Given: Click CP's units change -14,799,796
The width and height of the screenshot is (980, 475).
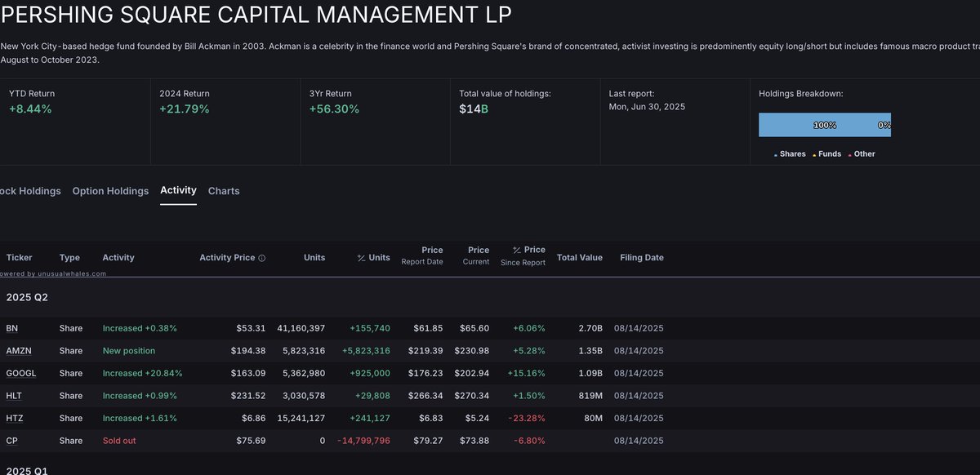Looking at the screenshot, I should (365, 441).
